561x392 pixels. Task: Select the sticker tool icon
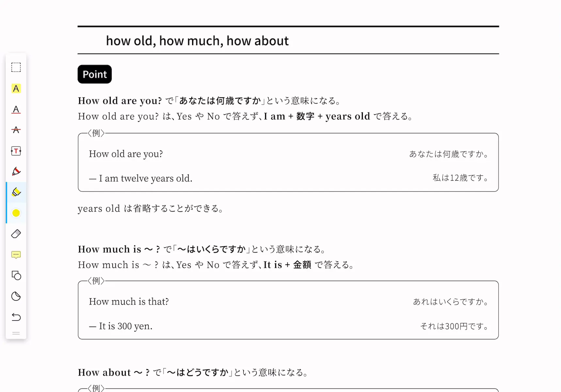pos(16,296)
